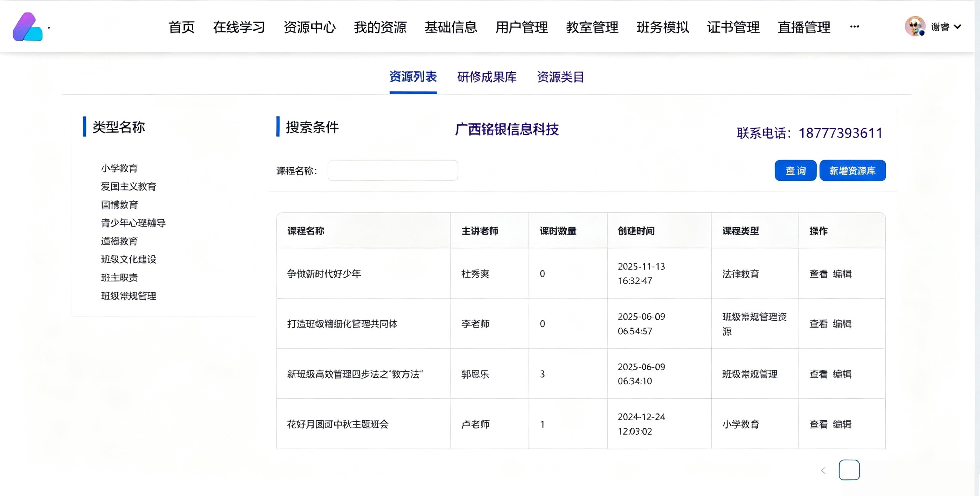Click teacher cell 杜秀爽
The height and width of the screenshot is (496, 980).
pos(475,274)
